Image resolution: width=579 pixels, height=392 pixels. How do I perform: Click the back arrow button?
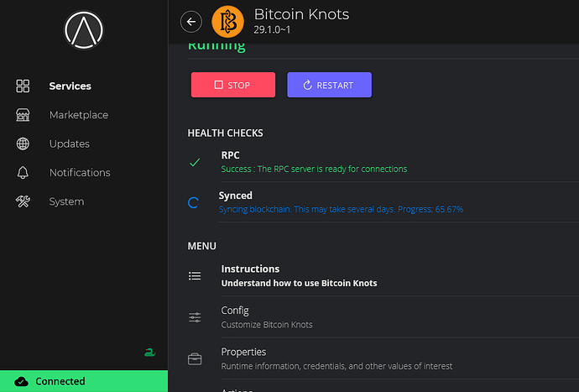(x=191, y=22)
